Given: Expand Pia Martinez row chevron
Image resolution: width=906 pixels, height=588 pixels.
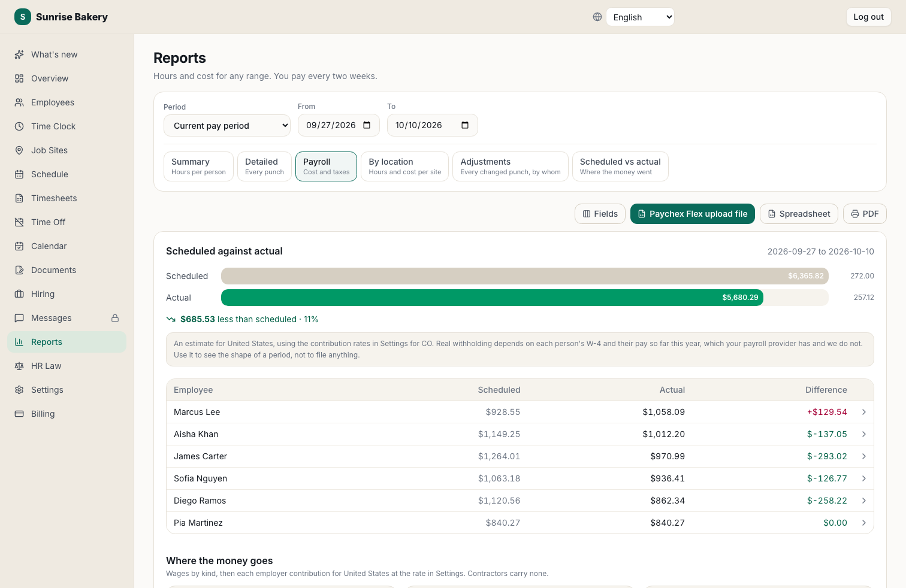Looking at the screenshot, I should [864, 523].
